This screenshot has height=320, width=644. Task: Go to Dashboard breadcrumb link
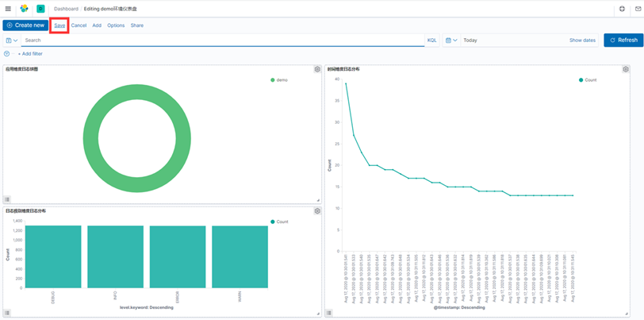tap(66, 9)
